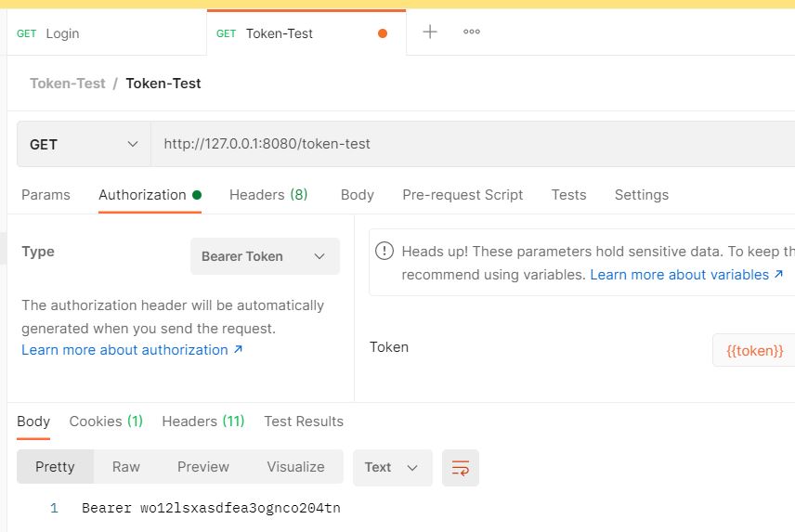Screen dimensions: 795x532
Task: Open Learn more about variables link
Action: point(686,275)
